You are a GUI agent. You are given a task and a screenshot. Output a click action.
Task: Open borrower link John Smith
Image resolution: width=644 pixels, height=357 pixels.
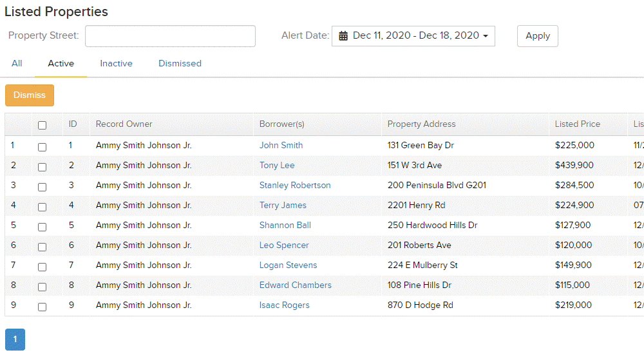pos(281,146)
